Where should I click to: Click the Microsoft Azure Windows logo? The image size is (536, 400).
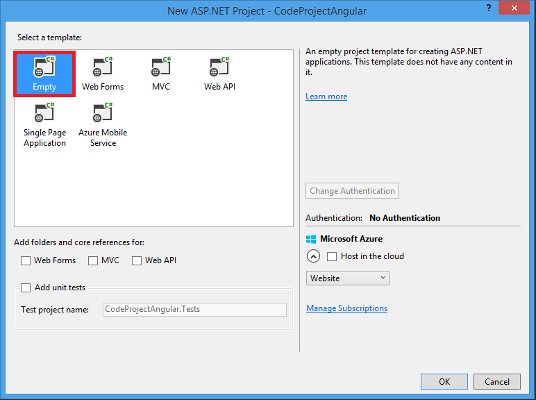point(311,239)
